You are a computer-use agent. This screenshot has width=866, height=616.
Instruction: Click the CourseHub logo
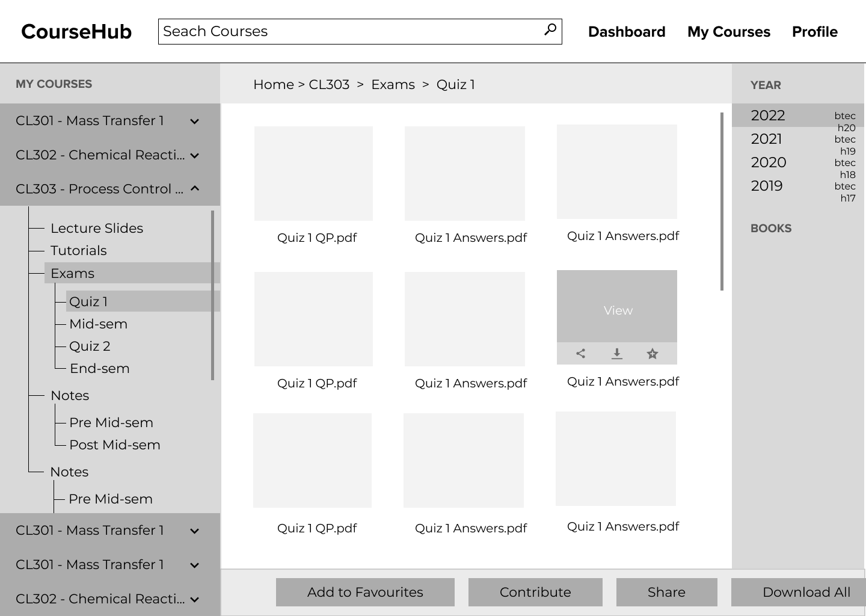76,32
